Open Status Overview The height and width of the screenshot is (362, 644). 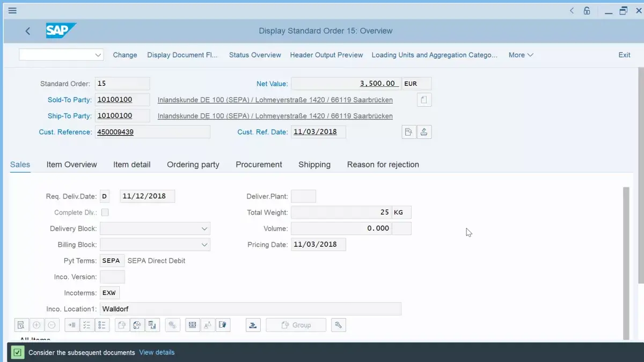click(255, 55)
